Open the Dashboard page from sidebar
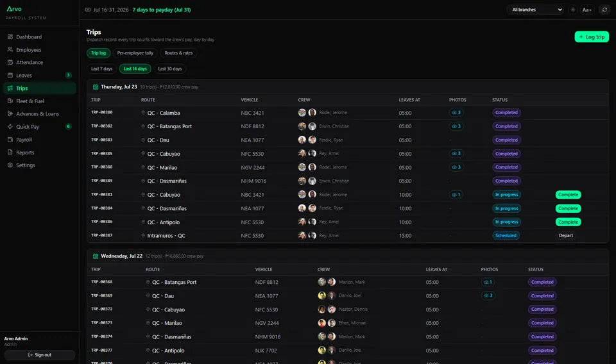The width and height of the screenshot is (616, 364). pyautogui.click(x=39, y=37)
